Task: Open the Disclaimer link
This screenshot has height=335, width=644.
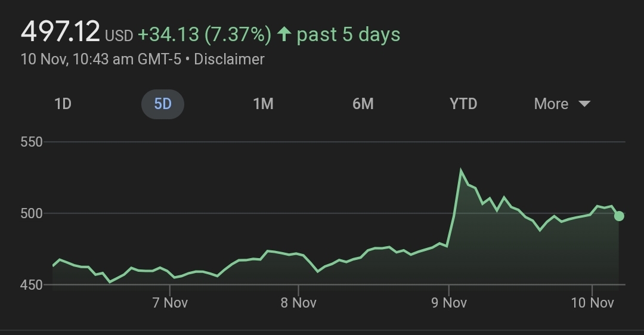Action: click(x=229, y=59)
